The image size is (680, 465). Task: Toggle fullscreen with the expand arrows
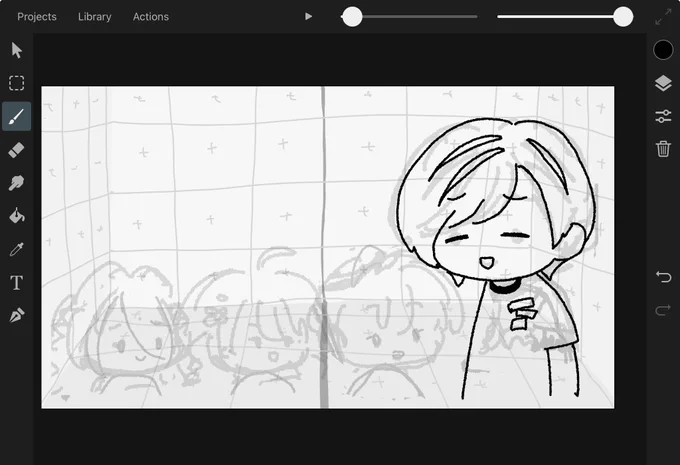coord(663,16)
